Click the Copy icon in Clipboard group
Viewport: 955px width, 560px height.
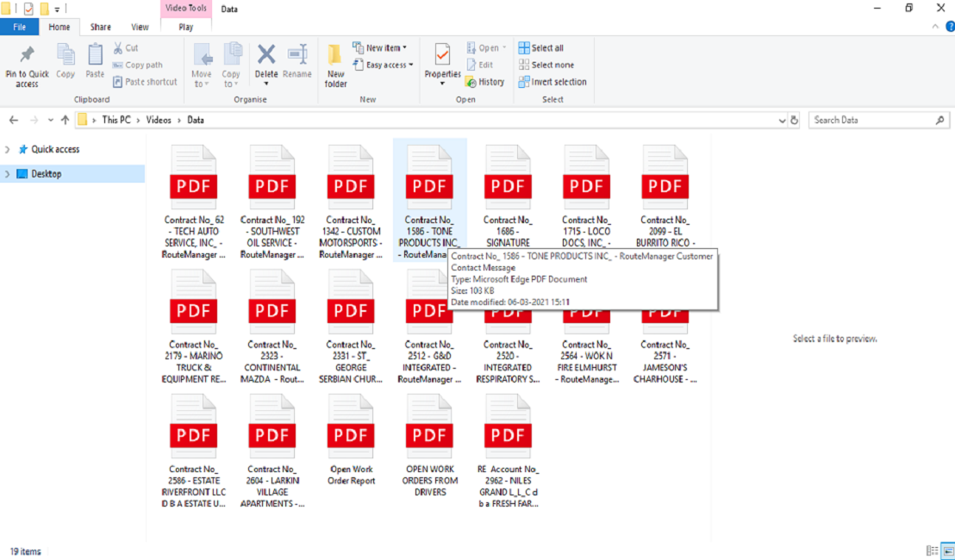(66, 54)
